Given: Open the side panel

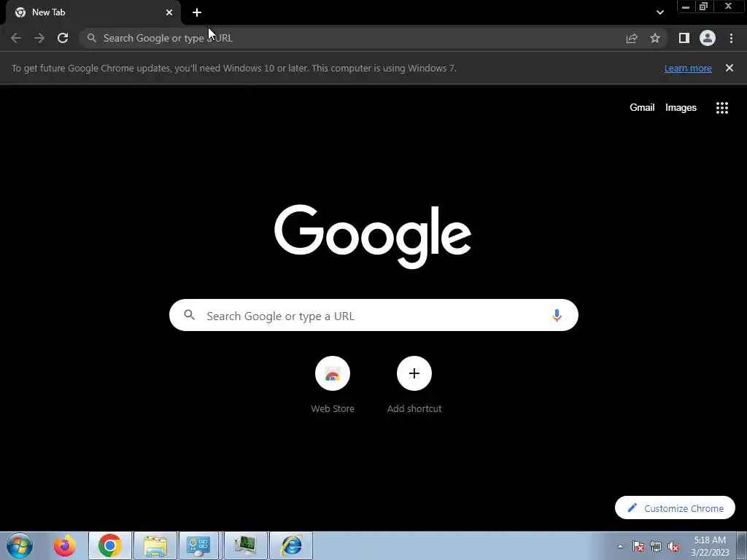Looking at the screenshot, I should 684,38.
